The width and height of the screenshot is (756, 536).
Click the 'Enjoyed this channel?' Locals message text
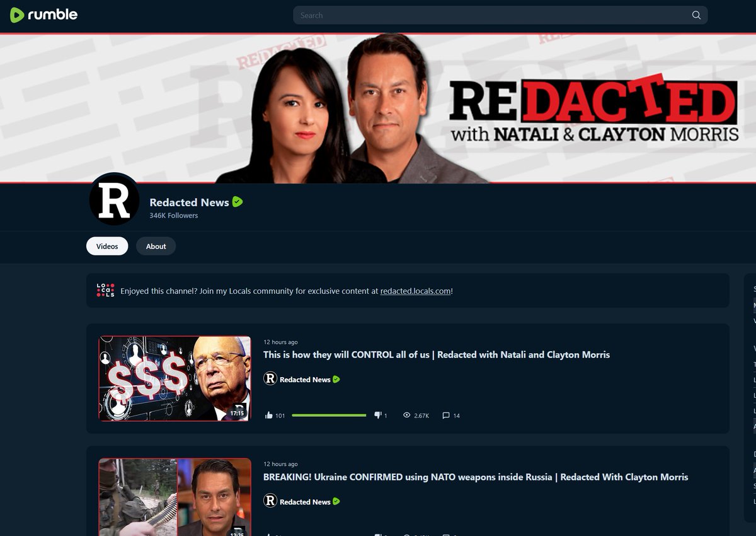pyautogui.click(x=287, y=291)
